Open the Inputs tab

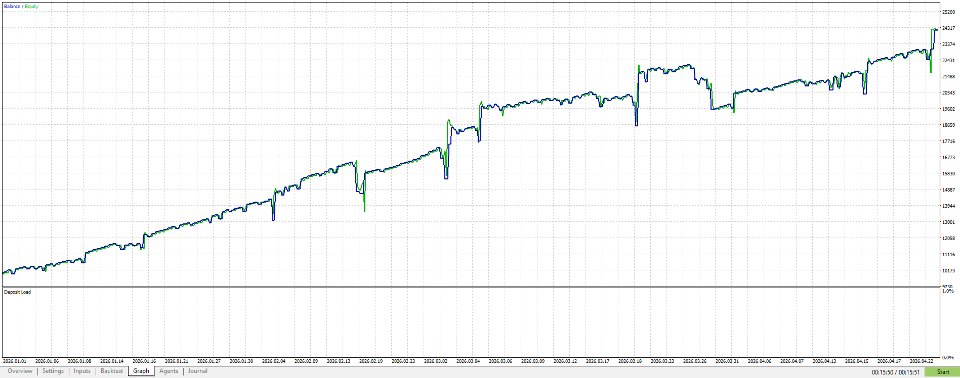[82, 371]
